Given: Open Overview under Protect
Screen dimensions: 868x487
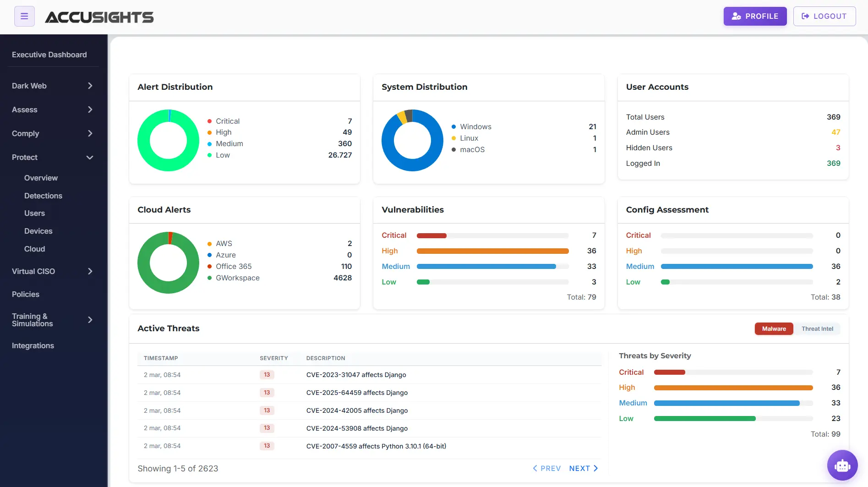Looking at the screenshot, I should pos(41,178).
